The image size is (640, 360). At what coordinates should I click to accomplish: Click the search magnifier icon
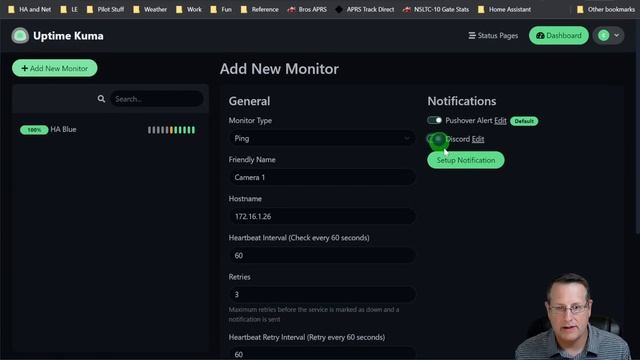101,99
